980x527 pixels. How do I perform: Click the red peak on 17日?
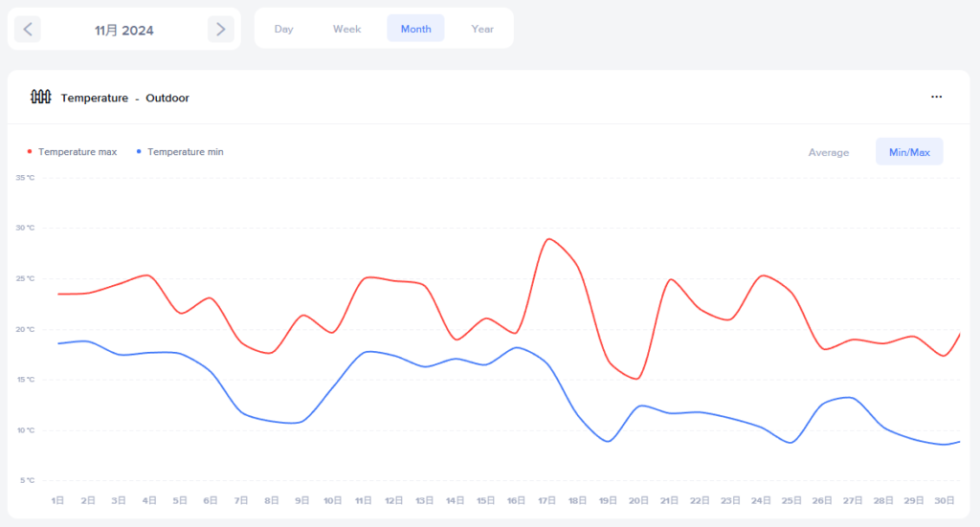click(x=547, y=239)
